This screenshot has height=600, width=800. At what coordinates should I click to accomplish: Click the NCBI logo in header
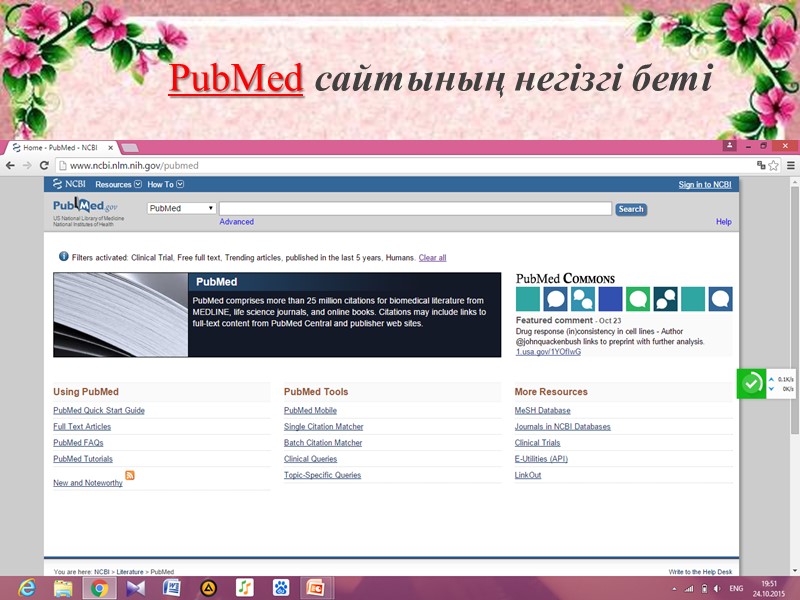point(69,184)
